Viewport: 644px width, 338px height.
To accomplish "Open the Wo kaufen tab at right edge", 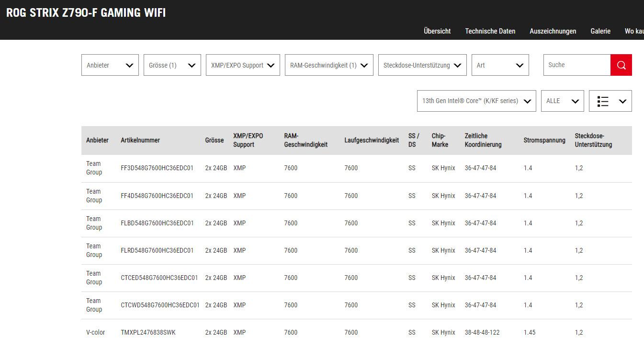I will pos(634,31).
